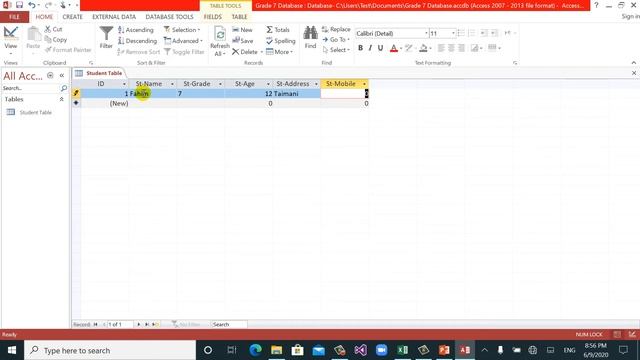Open Excel from taskbar
The width and height of the screenshot is (640, 360).
pyautogui.click(x=402, y=350)
